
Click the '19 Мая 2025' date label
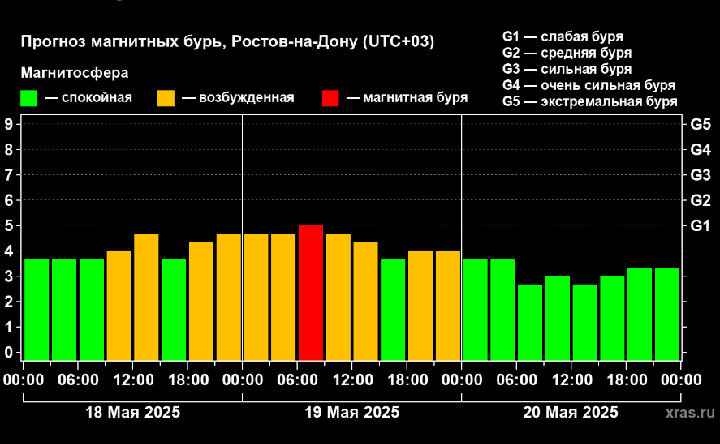(x=352, y=412)
